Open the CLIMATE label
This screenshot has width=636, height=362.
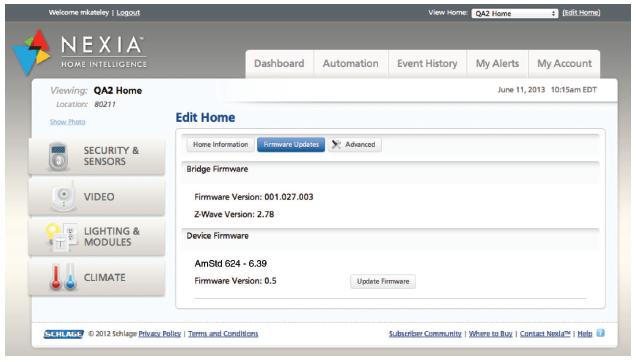pyautogui.click(x=105, y=278)
